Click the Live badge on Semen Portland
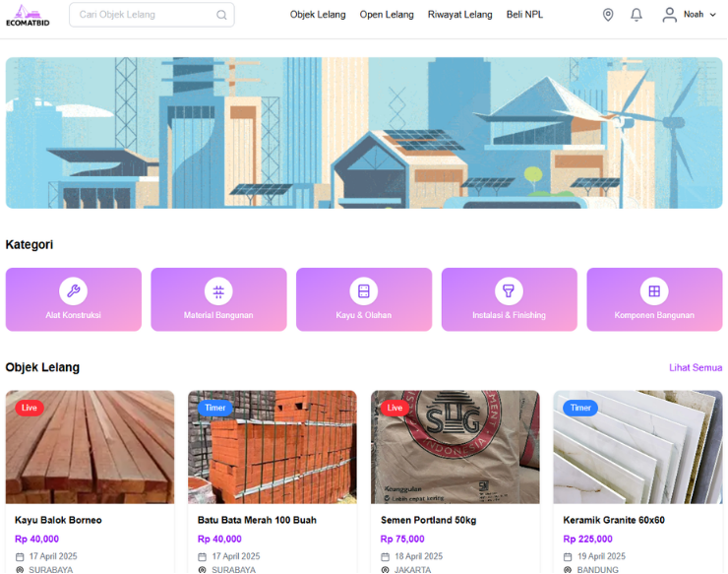 [394, 408]
